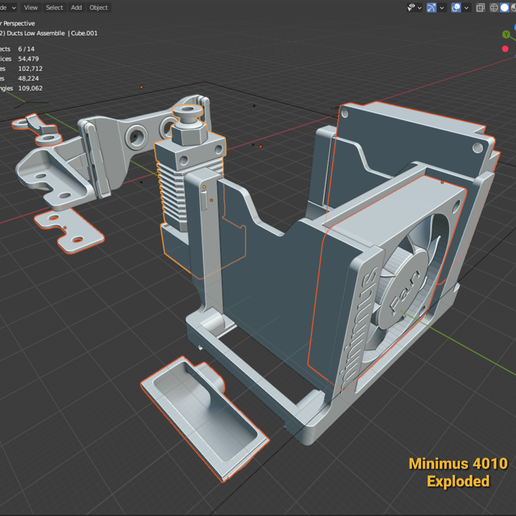Click the object types visibility icon
516x516 pixels.
[411, 7]
